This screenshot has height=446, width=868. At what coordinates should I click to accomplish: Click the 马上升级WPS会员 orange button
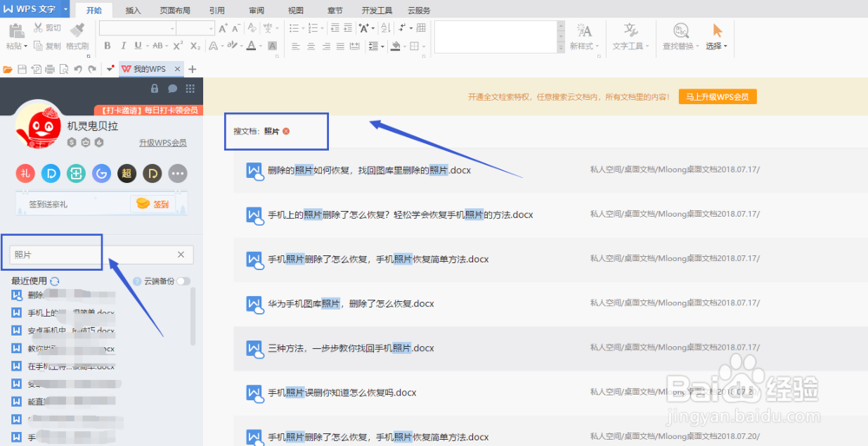718,97
